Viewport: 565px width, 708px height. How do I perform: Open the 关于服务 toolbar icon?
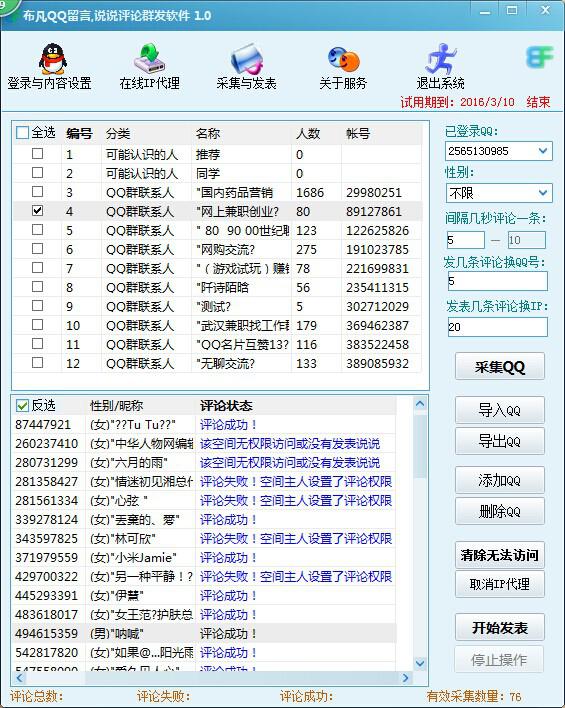coord(343,60)
